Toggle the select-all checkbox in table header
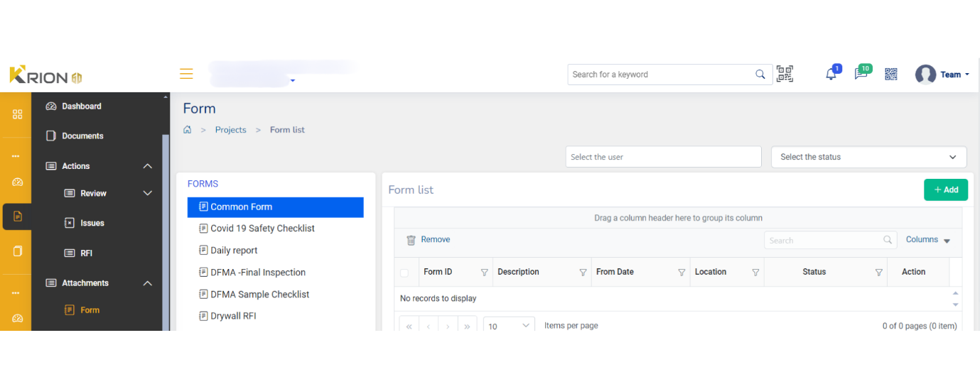 click(x=404, y=273)
